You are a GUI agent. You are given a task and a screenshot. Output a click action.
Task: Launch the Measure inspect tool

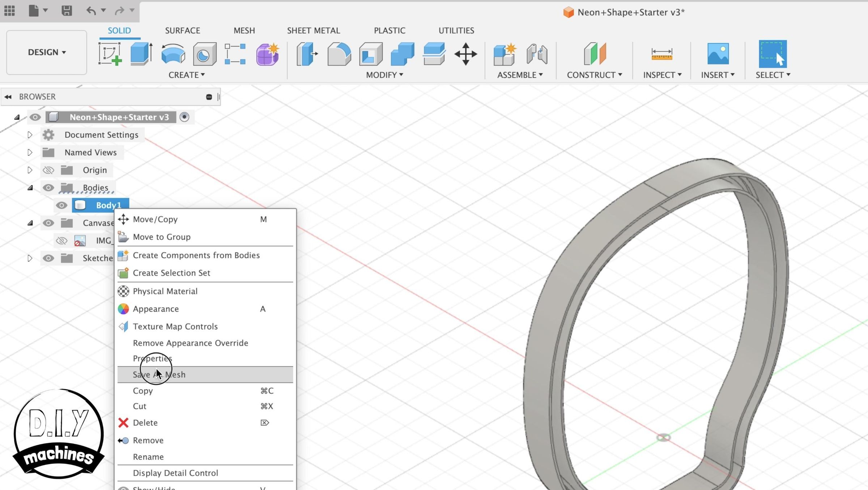(x=661, y=54)
